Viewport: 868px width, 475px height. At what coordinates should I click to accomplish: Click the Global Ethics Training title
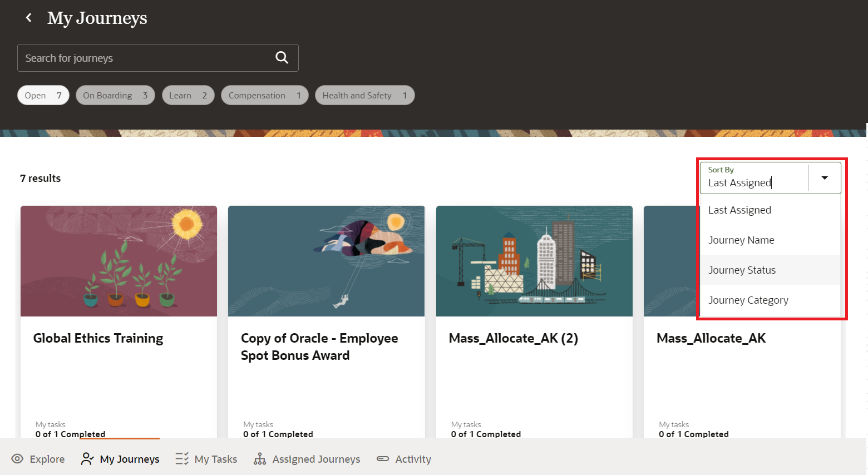point(98,338)
